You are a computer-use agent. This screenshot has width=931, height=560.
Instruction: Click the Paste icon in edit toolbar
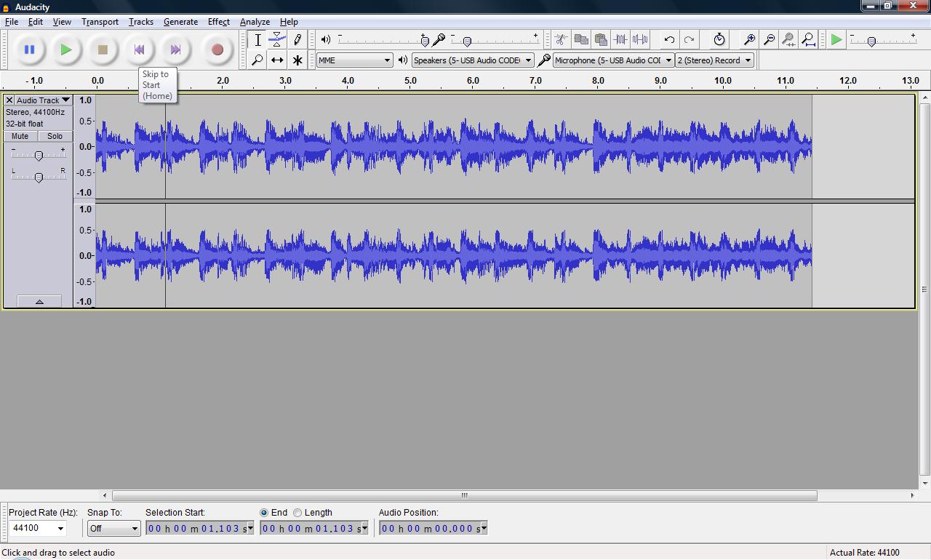coord(600,40)
